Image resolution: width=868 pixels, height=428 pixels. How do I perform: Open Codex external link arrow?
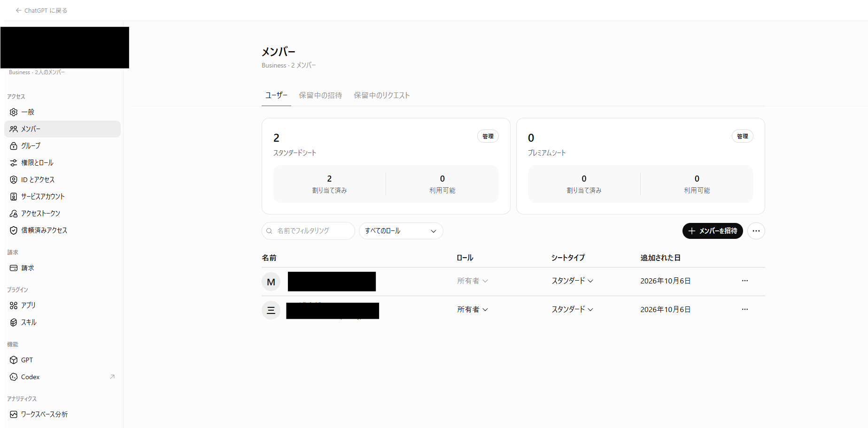coord(112,377)
